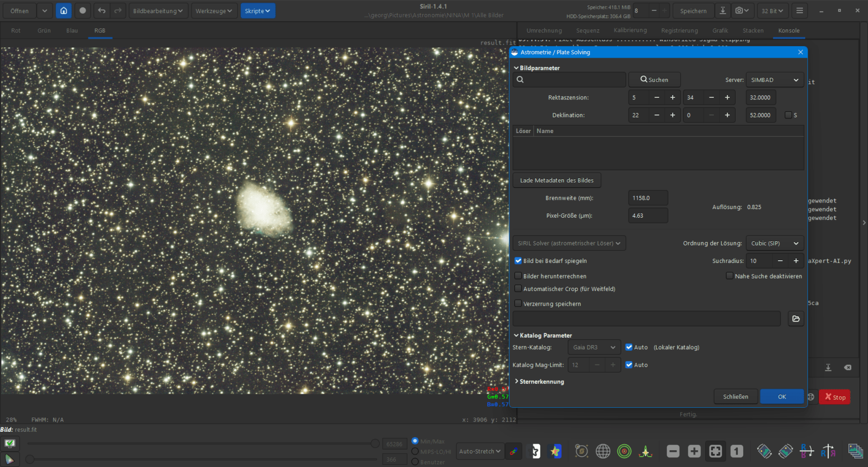Click 'Lade Metadaten des Bildes' button
This screenshot has width=868, height=467.
click(557, 180)
